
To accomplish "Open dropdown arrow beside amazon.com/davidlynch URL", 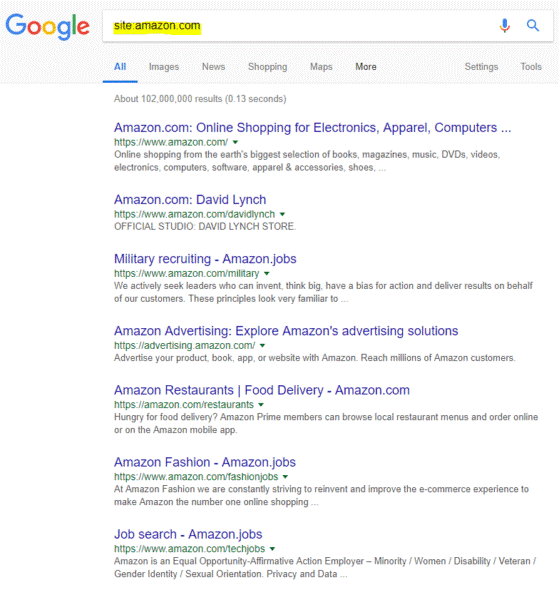I will [x=282, y=214].
